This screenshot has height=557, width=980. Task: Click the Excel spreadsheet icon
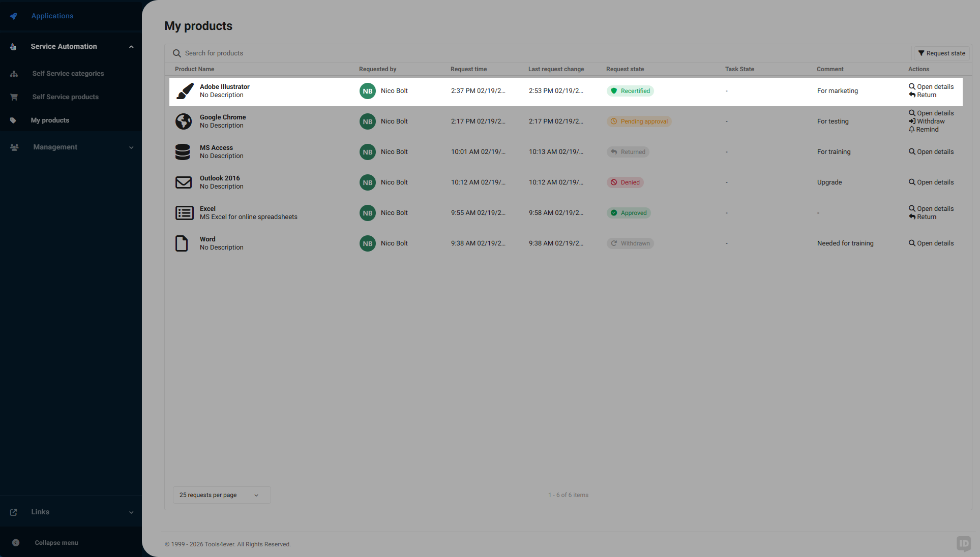coord(184,213)
